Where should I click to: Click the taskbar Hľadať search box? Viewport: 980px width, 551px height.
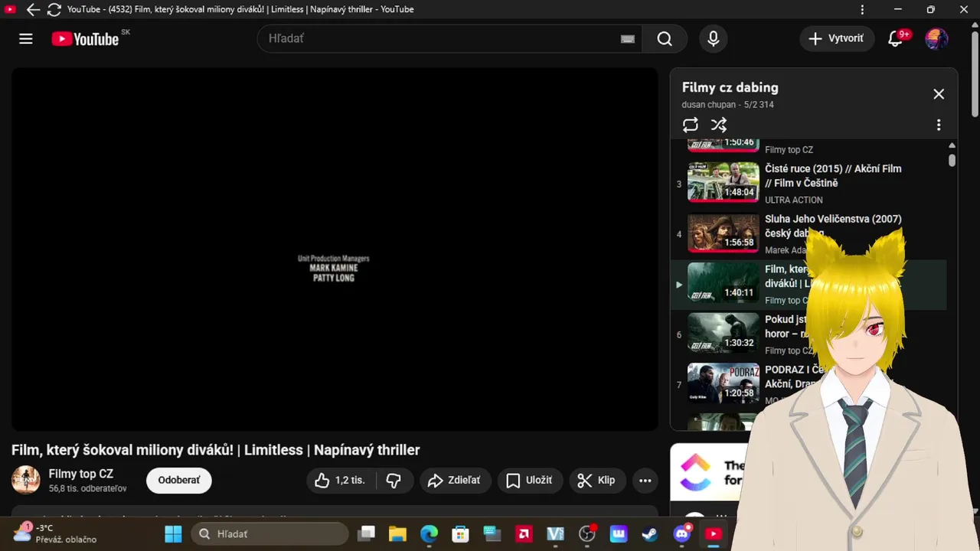tap(270, 533)
